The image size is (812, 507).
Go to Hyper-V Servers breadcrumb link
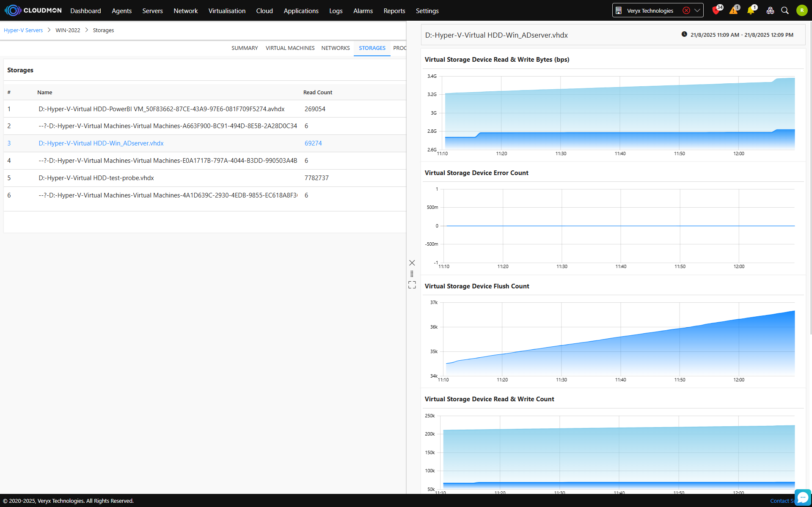pyautogui.click(x=23, y=30)
